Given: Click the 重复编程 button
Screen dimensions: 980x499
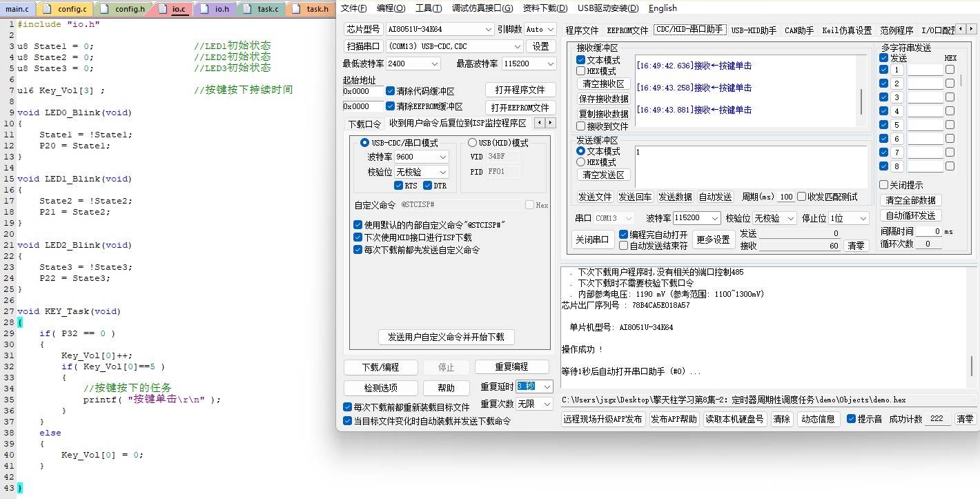Looking at the screenshot, I should pyautogui.click(x=511, y=367).
